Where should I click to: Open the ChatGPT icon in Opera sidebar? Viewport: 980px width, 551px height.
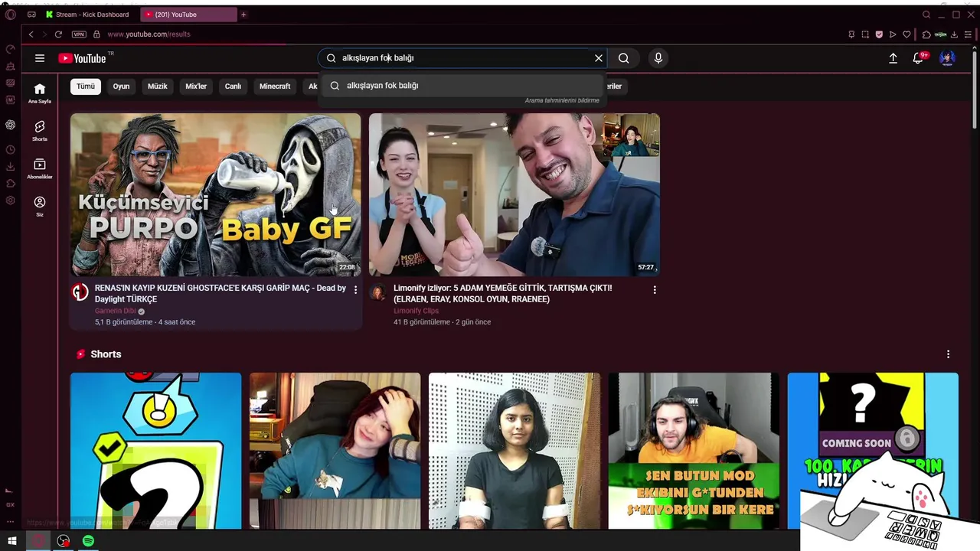[11, 125]
